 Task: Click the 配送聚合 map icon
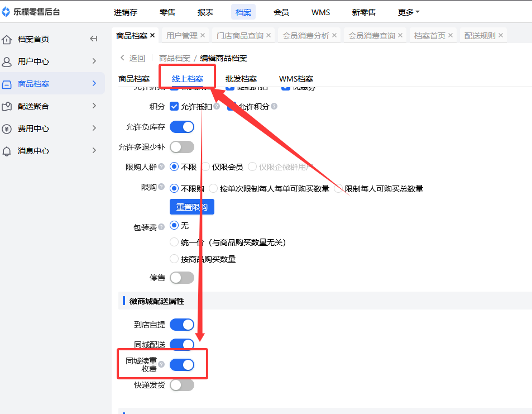click(x=7, y=107)
